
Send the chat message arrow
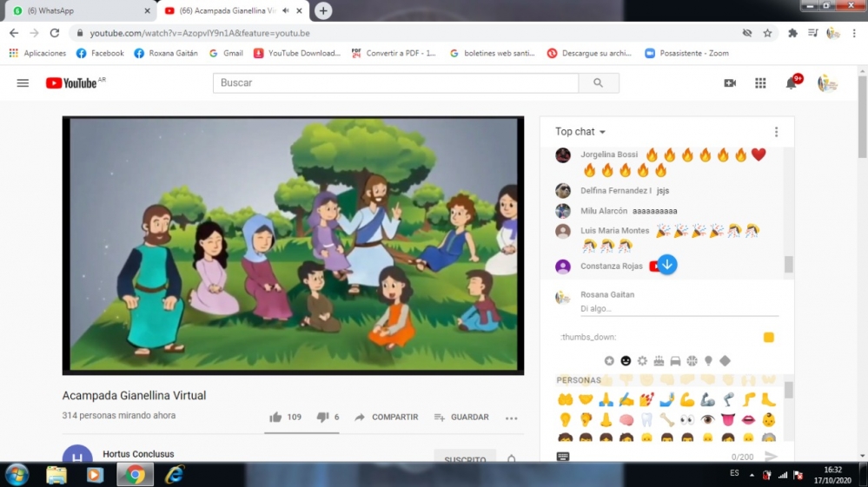pyautogui.click(x=771, y=457)
